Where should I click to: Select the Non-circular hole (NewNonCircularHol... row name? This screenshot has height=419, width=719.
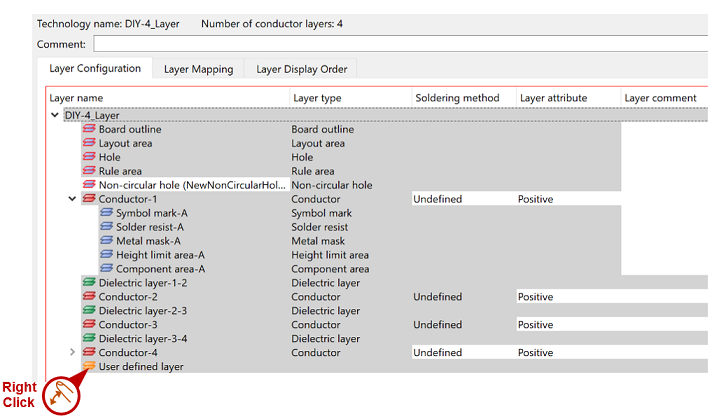point(192,185)
